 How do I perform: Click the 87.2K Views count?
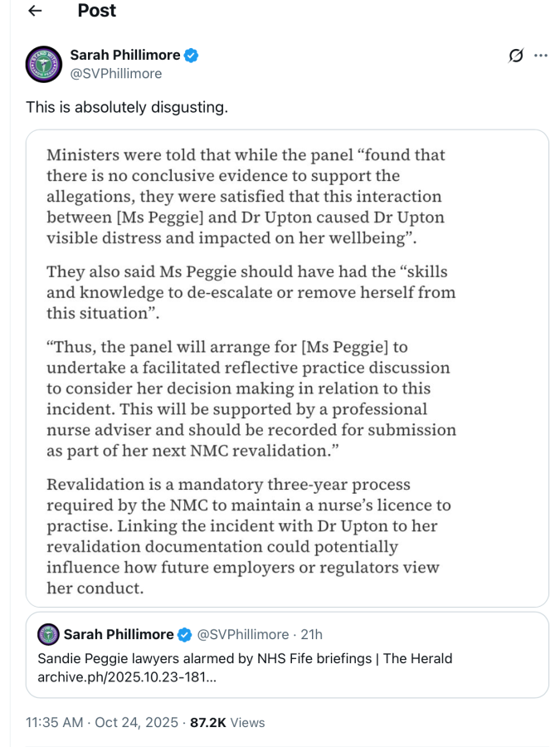(x=227, y=723)
